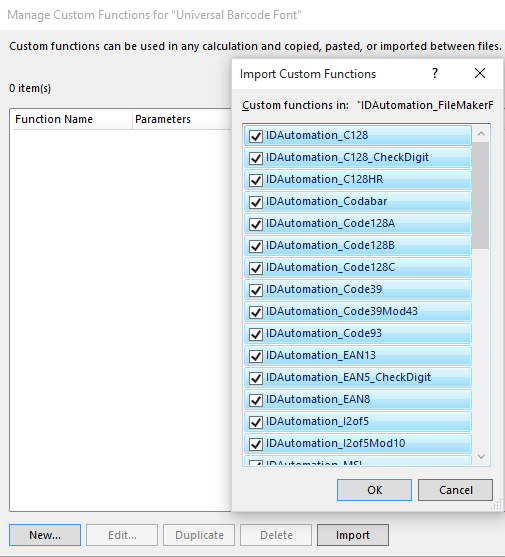Toggle the IDAutomation_Code93 checkbox

point(256,334)
